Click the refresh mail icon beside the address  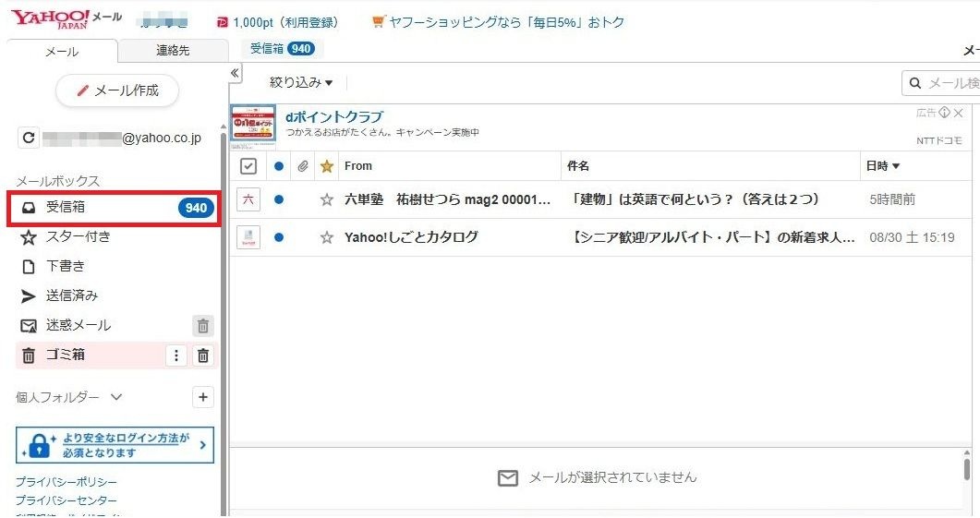(29, 139)
